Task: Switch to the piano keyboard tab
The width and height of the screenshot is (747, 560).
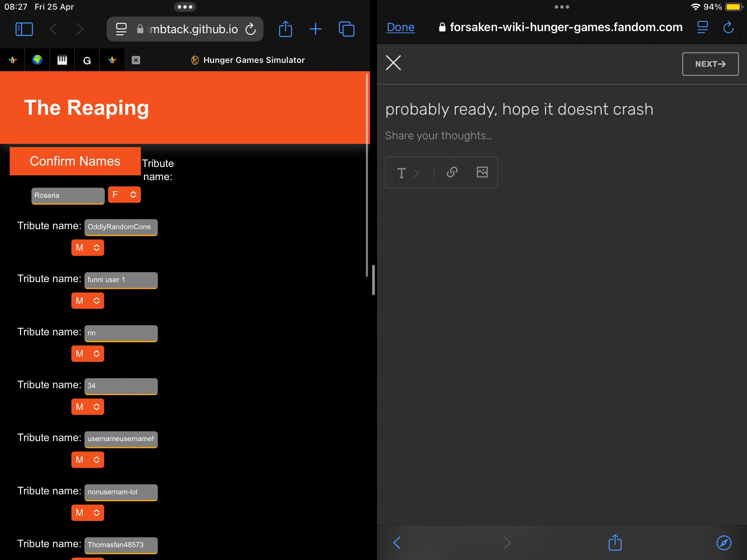Action: click(62, 60)
